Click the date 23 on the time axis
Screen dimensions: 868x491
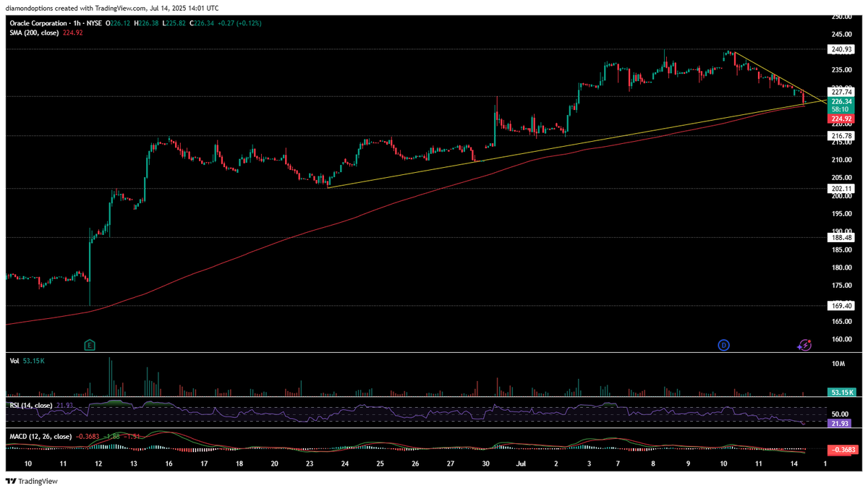tap(309, 462)
